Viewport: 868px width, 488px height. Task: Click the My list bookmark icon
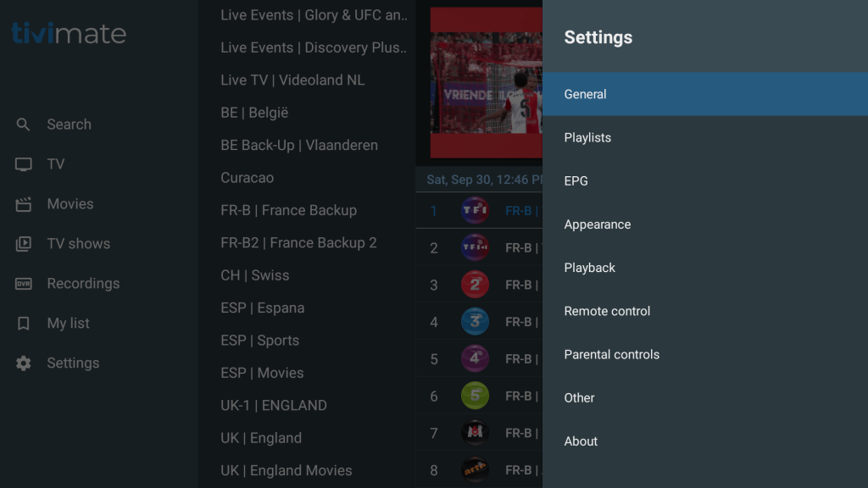[x=24, y=324]
